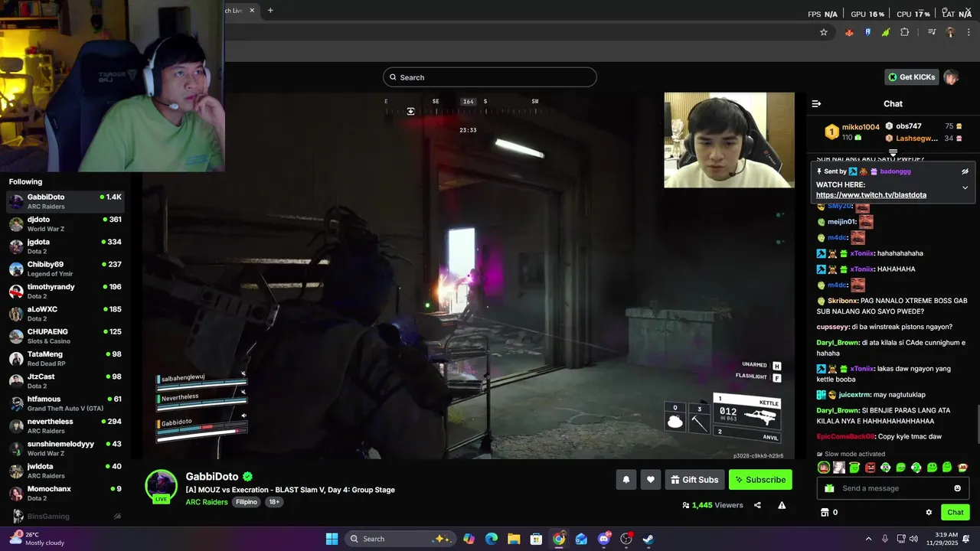The width and height of the screenshot is (980, 551).
Task: Click the Gift Subs button
Action: [x=694, y=480]
